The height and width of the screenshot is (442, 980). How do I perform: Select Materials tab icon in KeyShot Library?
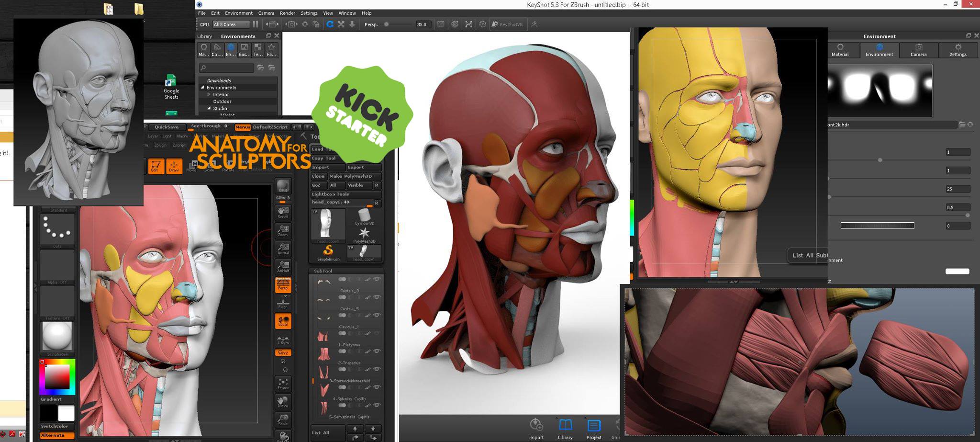[204, 50]
